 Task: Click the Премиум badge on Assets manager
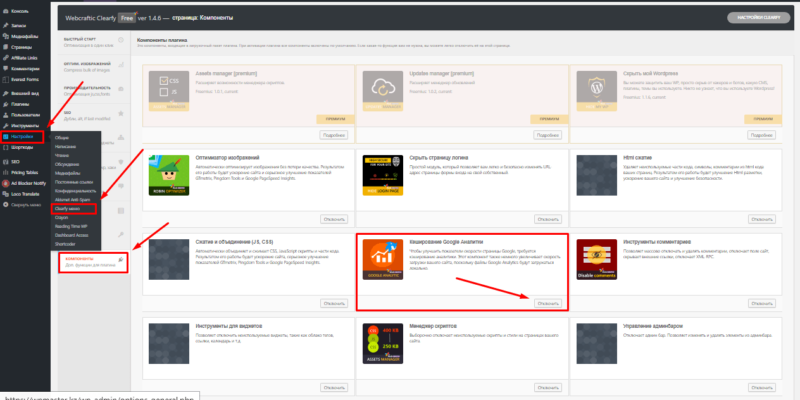point(335,119)
